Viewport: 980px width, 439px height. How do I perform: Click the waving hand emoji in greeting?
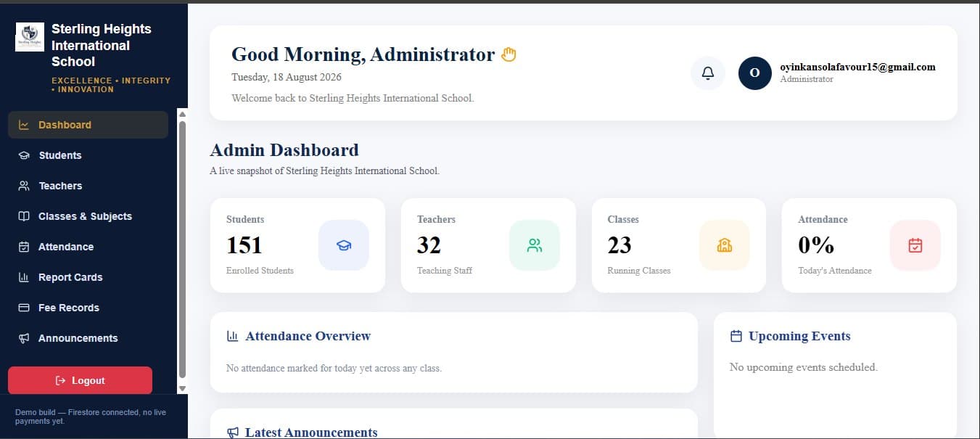[509, 54]
